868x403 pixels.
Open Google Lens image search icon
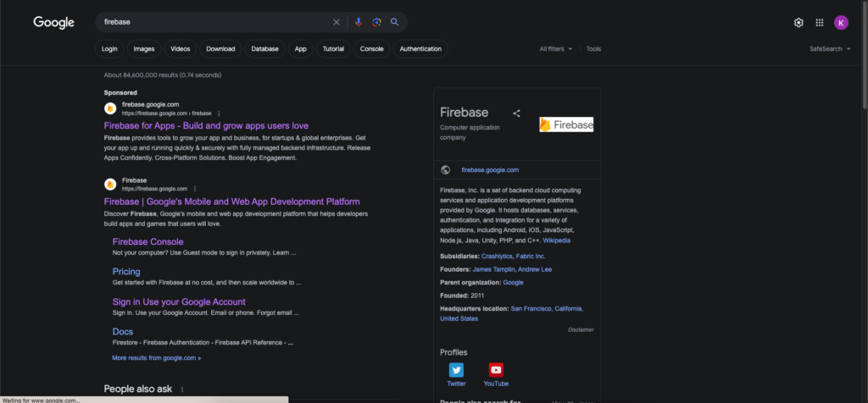coord(376,22)
